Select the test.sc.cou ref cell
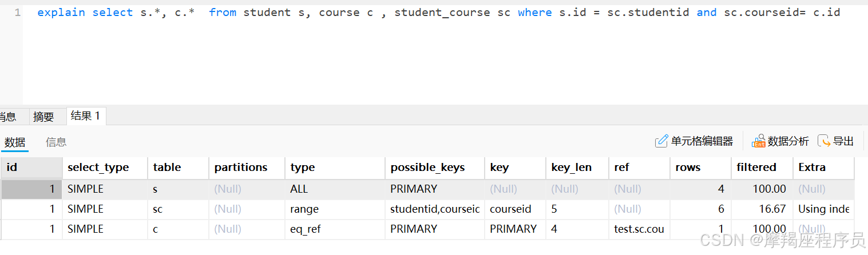 tap(639, 229)
